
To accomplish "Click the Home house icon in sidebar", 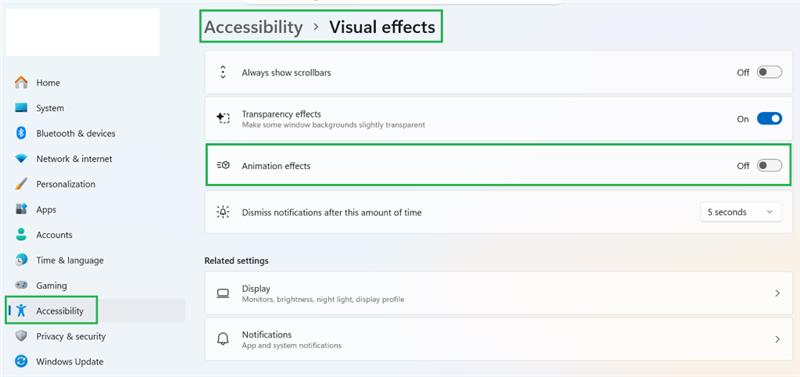I will coord(21,82).
